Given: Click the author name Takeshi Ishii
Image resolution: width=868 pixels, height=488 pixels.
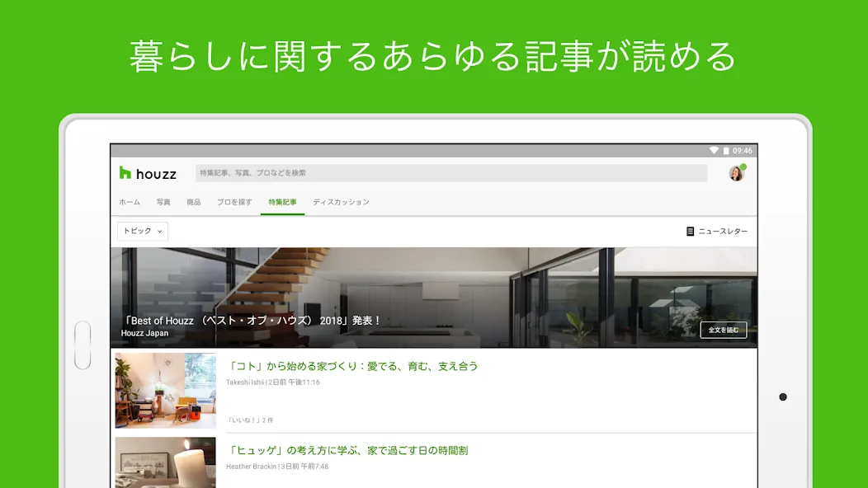Looking at the screenshot, I should click(245, 382).
